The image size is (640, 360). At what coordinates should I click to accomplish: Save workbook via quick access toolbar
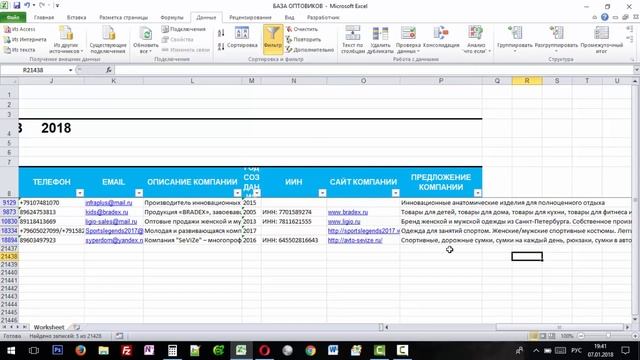click(x=17, y=5)
